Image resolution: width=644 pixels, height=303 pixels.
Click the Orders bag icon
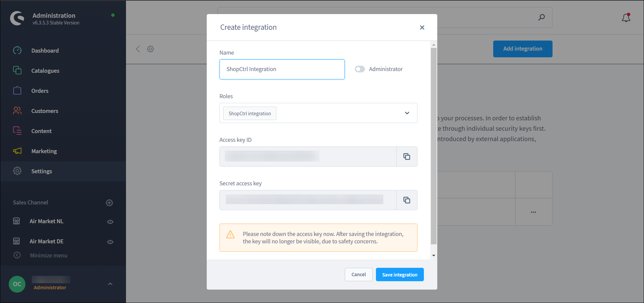click(17, 90)
